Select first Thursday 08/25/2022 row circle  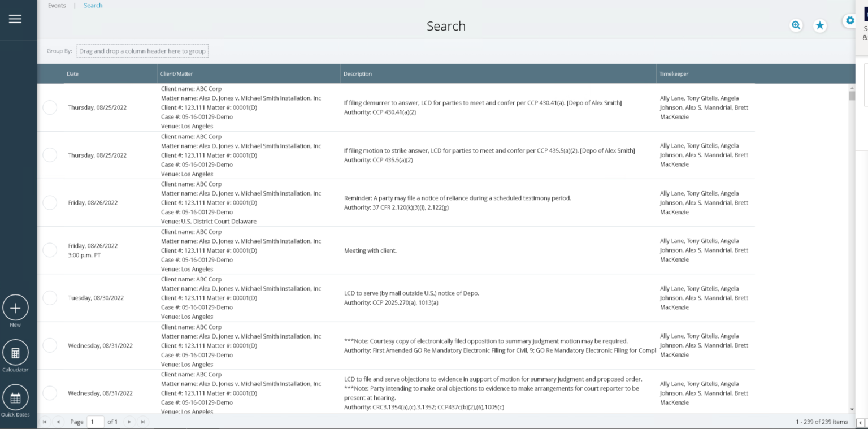(50, 107)
